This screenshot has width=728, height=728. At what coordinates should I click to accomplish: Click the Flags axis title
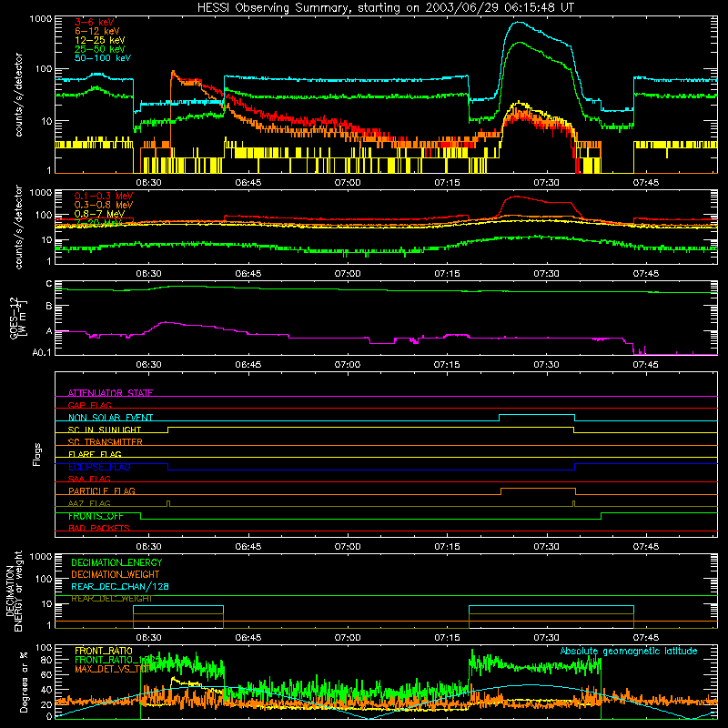click(37, 454)
